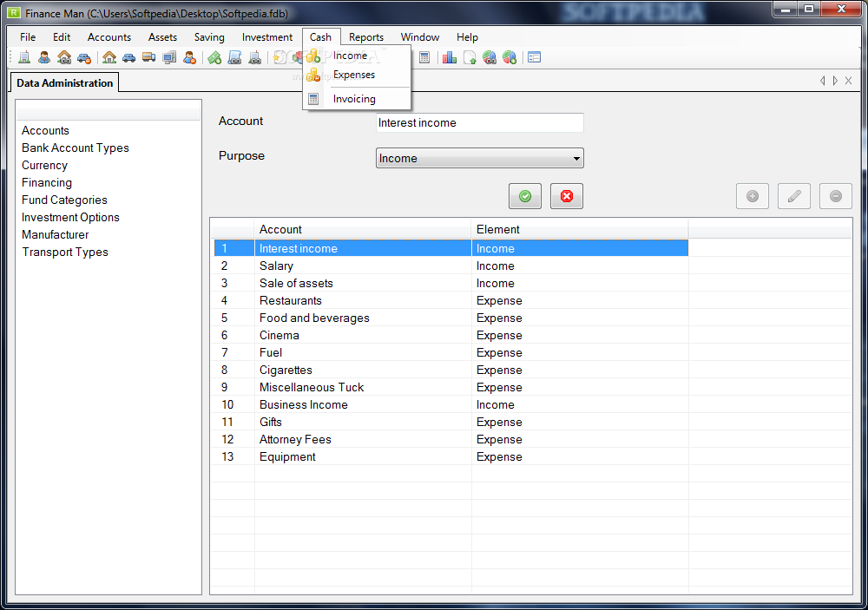
Task: Click into the Account name text field
Action: [479, 122]
